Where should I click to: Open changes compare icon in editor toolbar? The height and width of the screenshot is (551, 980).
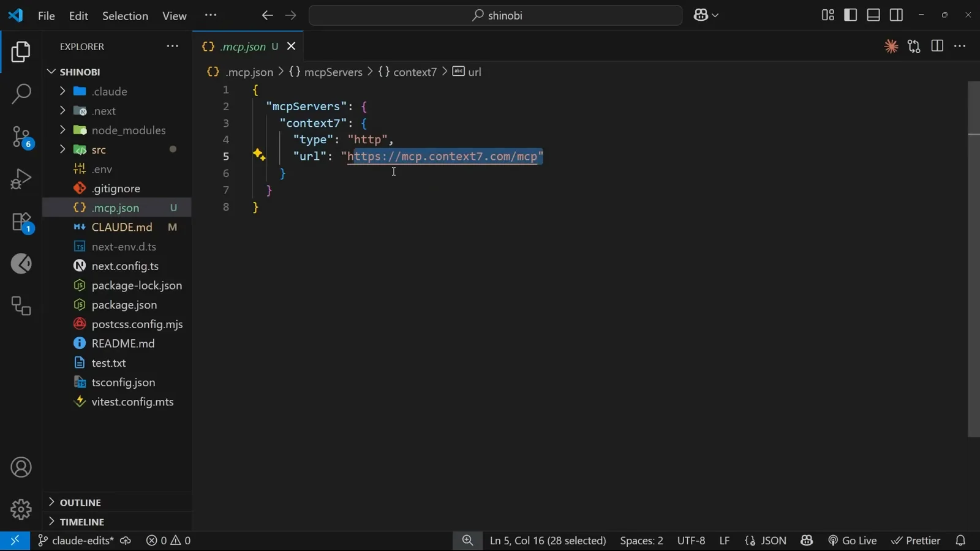click(x=914, y=47)
